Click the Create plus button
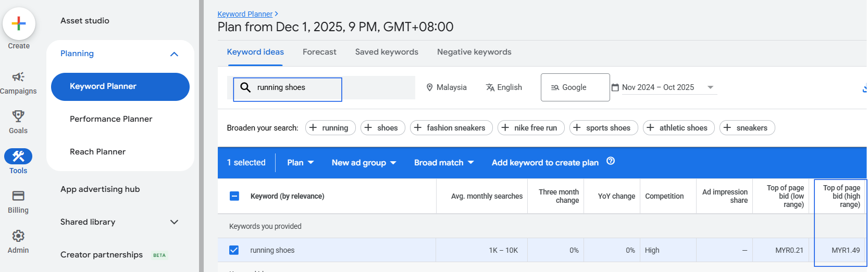 point(19,23)
